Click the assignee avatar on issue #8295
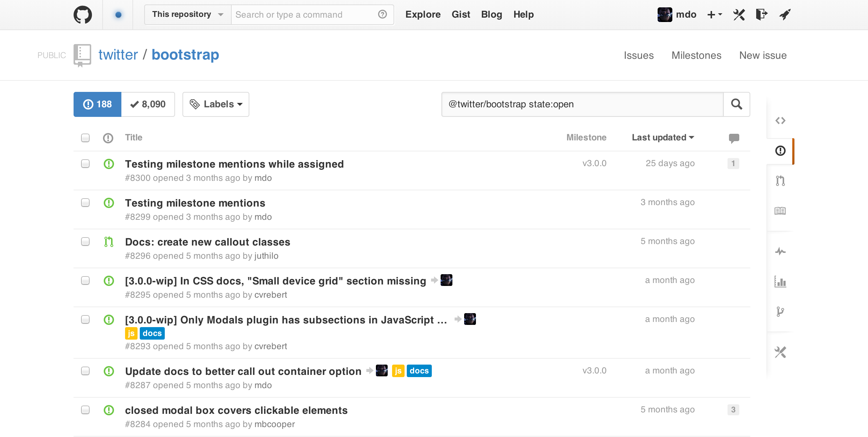This screenshot has width=868, height=437. click(x=447, y=280)
